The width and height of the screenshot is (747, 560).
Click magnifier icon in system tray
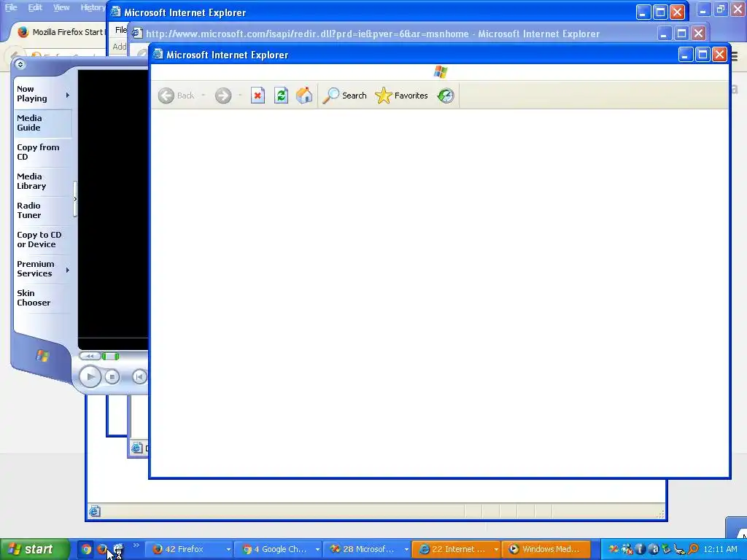pyautogui.click(x=693, y=549)
